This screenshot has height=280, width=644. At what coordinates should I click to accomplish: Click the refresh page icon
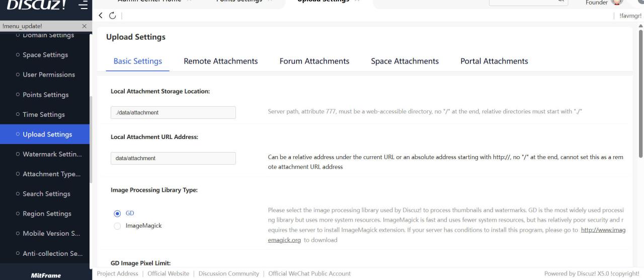(112, 16)
